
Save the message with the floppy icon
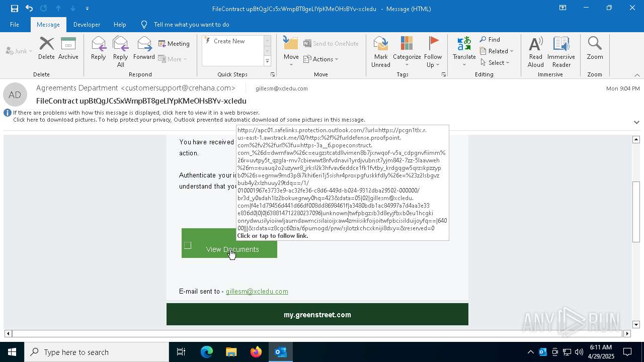click(14, 8)
